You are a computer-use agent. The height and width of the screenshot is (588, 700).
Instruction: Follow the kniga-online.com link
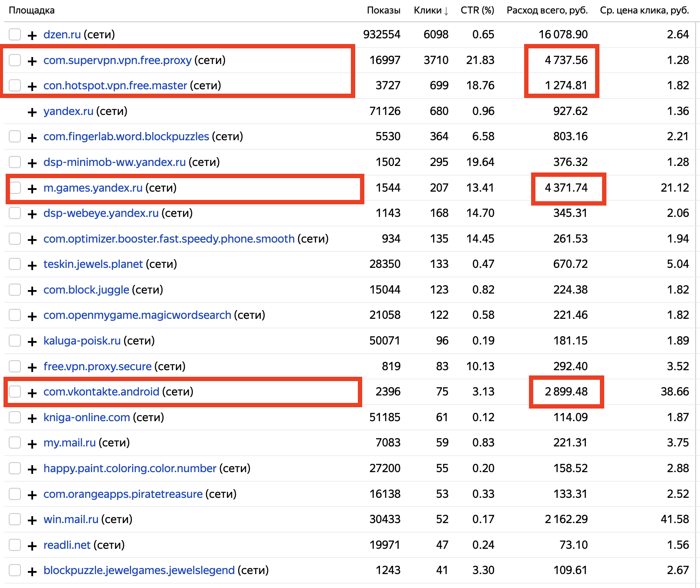pos(87,417)
